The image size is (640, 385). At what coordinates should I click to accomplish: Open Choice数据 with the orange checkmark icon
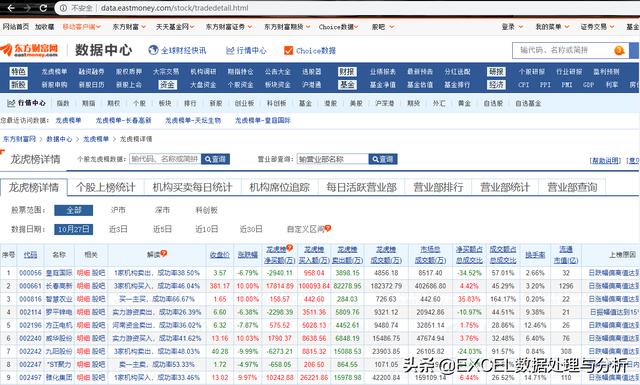click(x=288, y=50)
